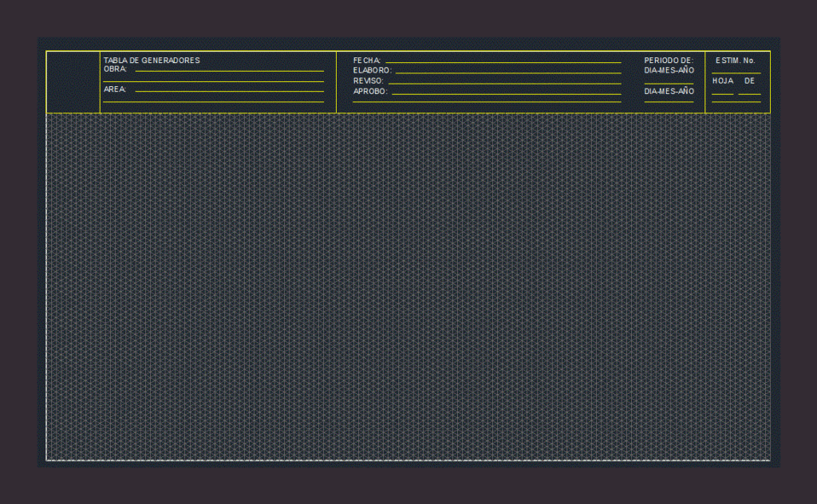817x504 pixels.
Task: Click the blank line after AREA
Action: 229,91
